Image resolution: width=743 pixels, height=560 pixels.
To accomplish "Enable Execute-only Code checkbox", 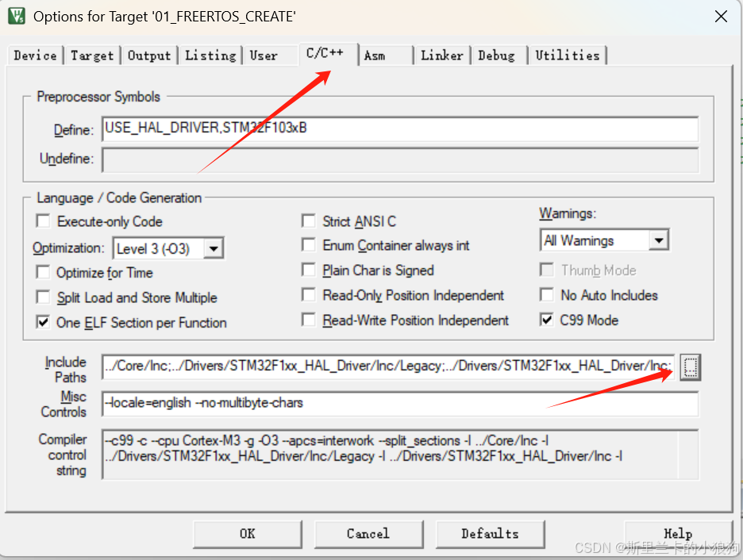I will click(43, 221).
